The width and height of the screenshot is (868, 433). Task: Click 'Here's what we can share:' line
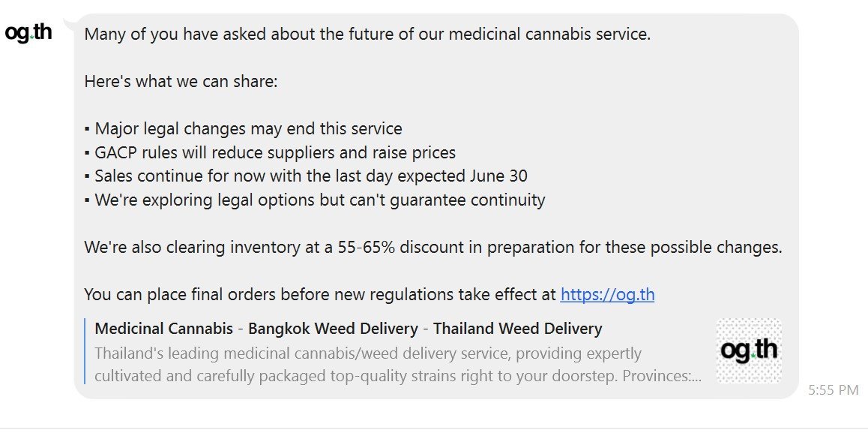(181, 82)
